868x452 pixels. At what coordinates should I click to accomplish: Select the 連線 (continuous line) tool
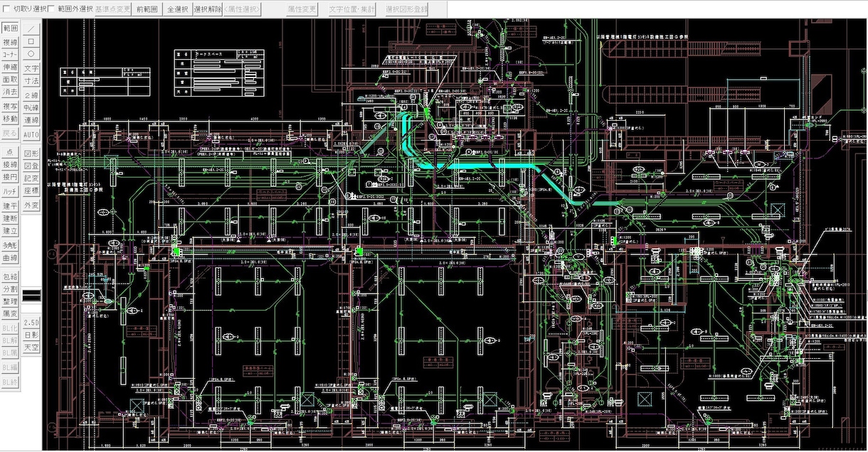pos(31,121)
